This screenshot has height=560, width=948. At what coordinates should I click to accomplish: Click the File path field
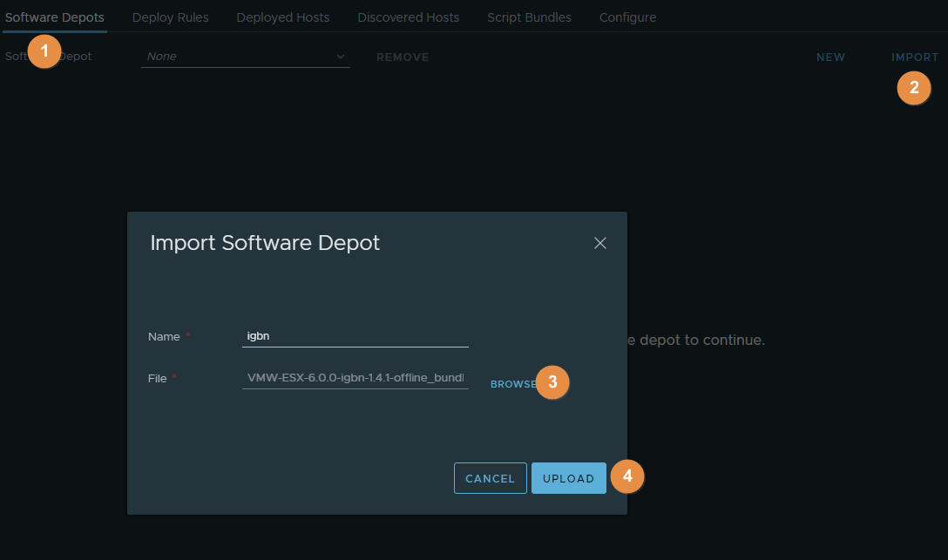tap(355, 378)
